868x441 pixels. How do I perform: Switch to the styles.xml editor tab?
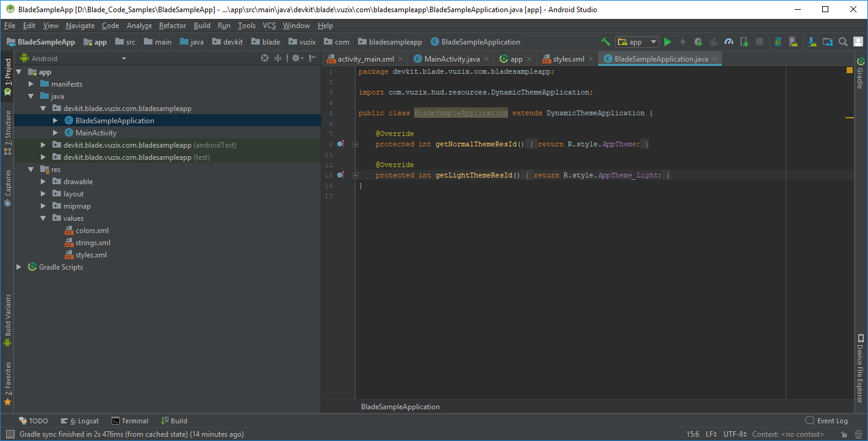coord(568,59)
